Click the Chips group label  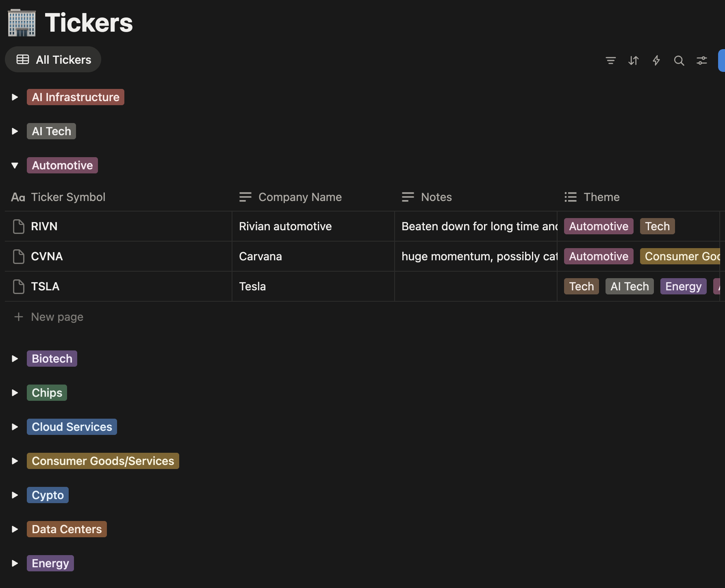click(x=47, y=393)
